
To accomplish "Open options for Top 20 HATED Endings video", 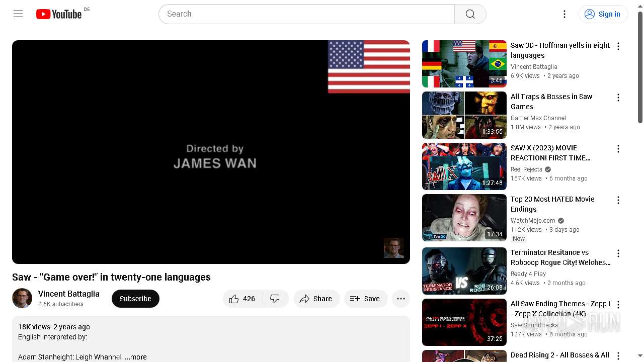I will 618,200.
